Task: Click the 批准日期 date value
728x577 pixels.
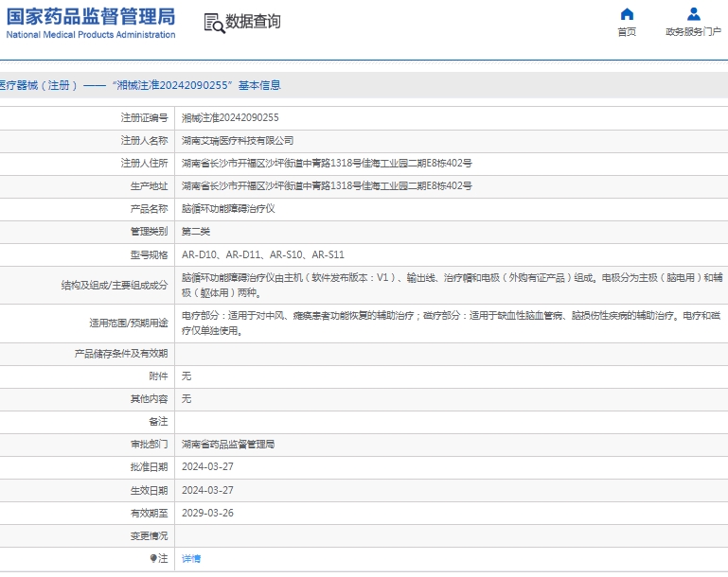Action: [207, 466]
